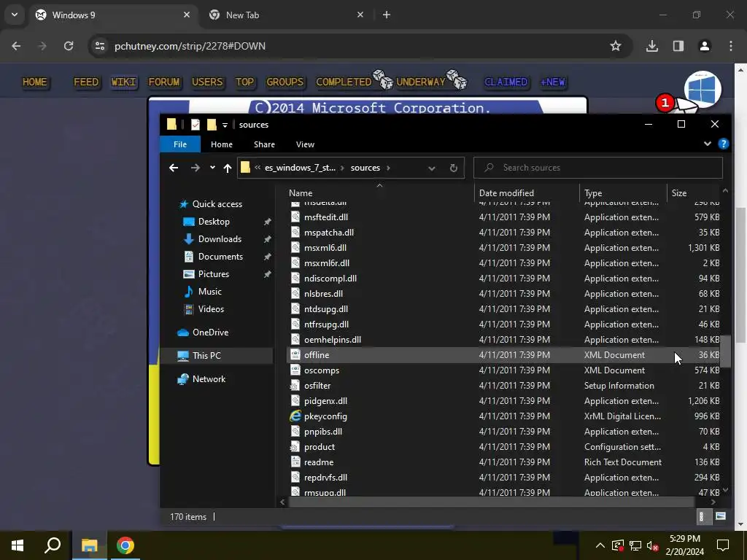
Task: Open Chrome downloads icon
Action: [652, 46]
